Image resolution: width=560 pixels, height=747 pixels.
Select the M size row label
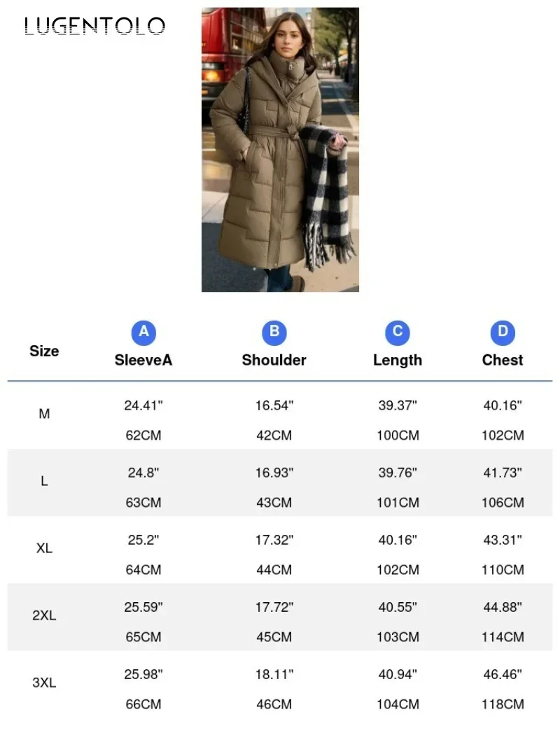[44, 414]
